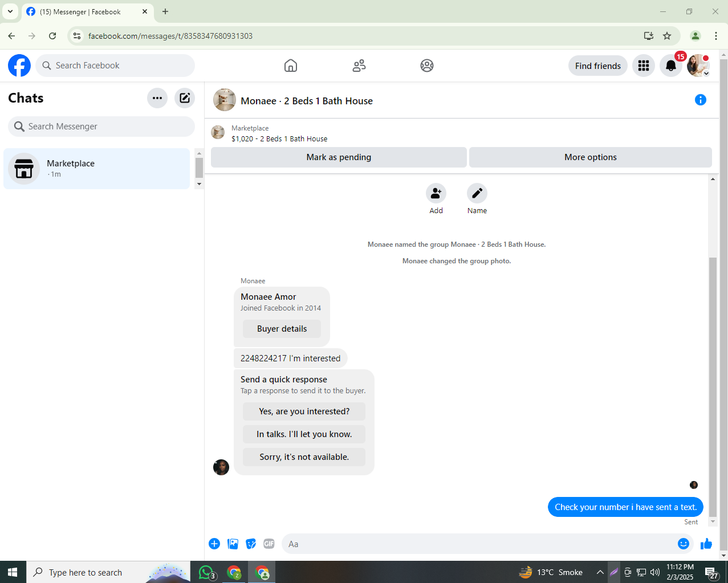728x583 pixels.
Task: Open Chrome three-dot menu
Action: [716, 36]
